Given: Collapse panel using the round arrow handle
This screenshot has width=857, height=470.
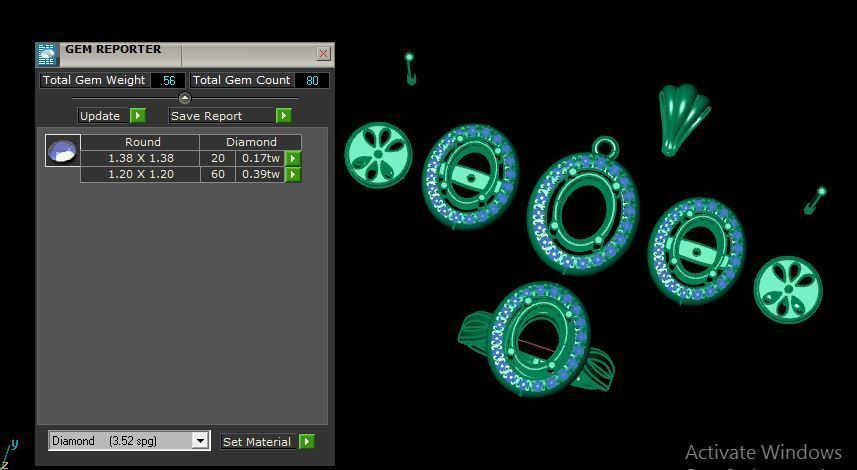Looking at the screenshot, I should (x=185, y=98).
